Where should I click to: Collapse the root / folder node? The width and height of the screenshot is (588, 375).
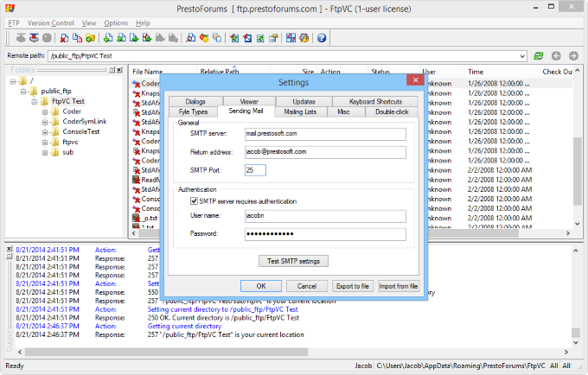pyautogui.click(x=13, y=81)
